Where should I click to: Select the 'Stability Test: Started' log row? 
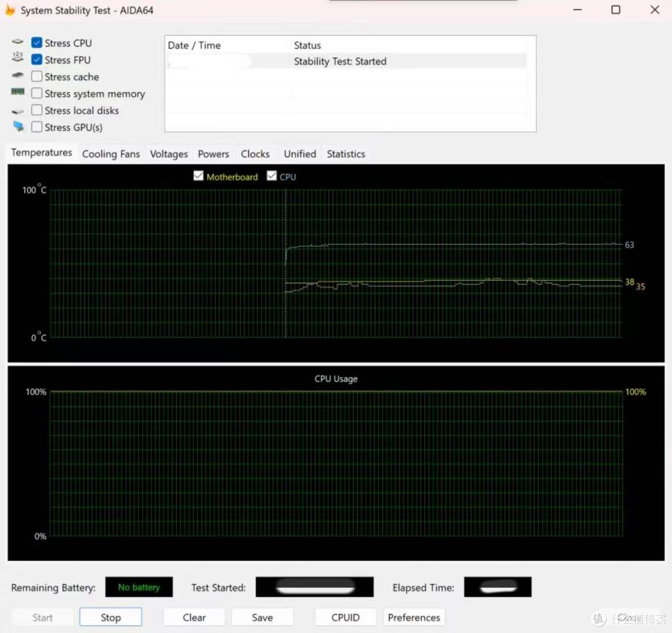[347, 61]
